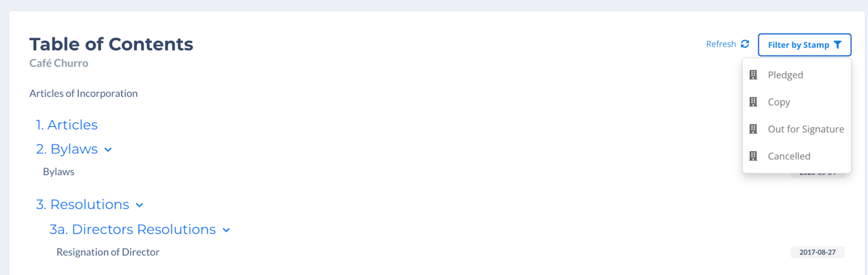Choose the Pledged stamp filter option

tap(796, 75)
